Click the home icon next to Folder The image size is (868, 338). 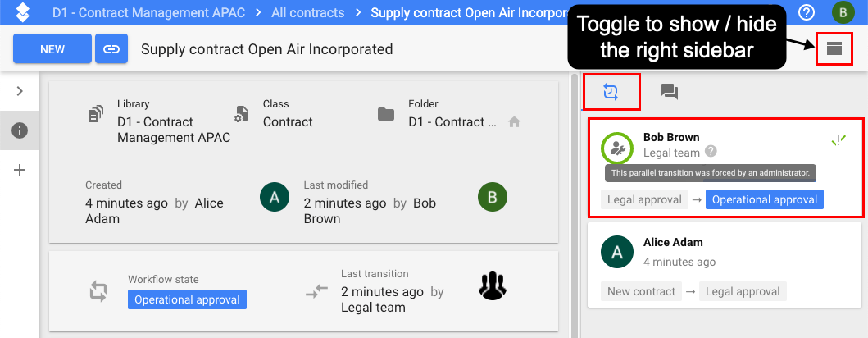(x=514, y=122)
